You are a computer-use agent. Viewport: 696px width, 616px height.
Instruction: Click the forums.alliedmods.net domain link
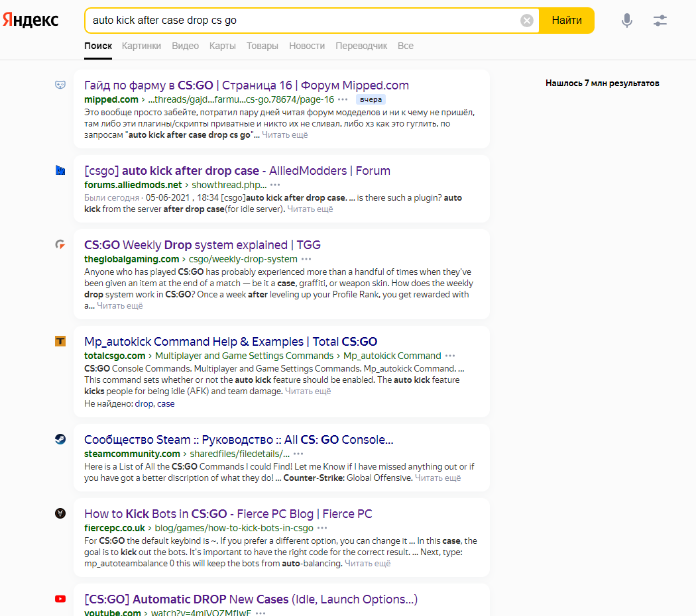133,185
